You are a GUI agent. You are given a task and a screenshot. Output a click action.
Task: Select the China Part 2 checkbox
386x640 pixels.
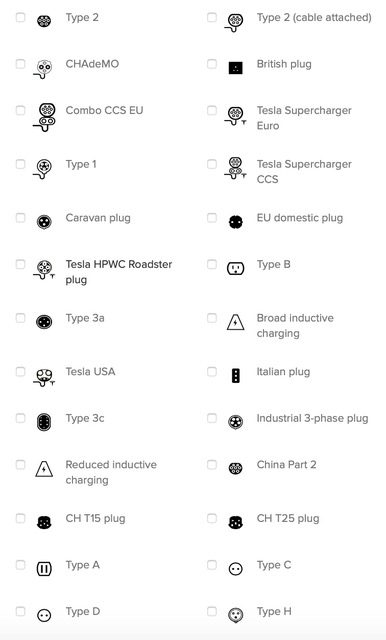click(x=212, y=464)
